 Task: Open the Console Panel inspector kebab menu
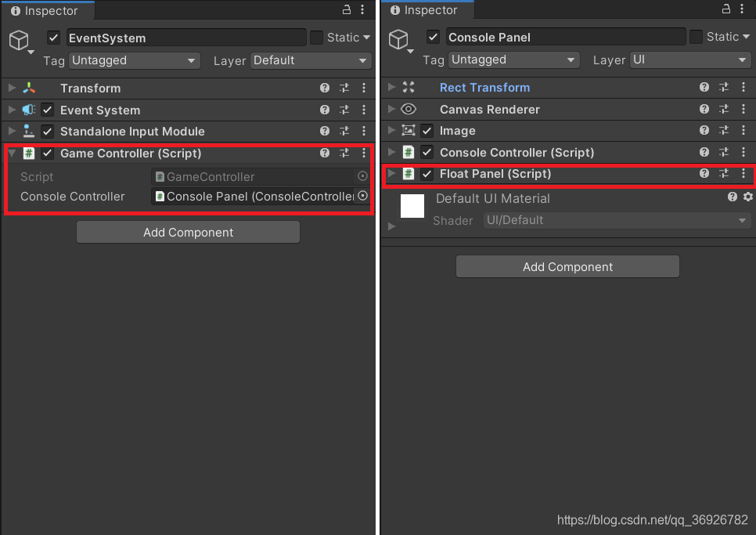[742, 9]
